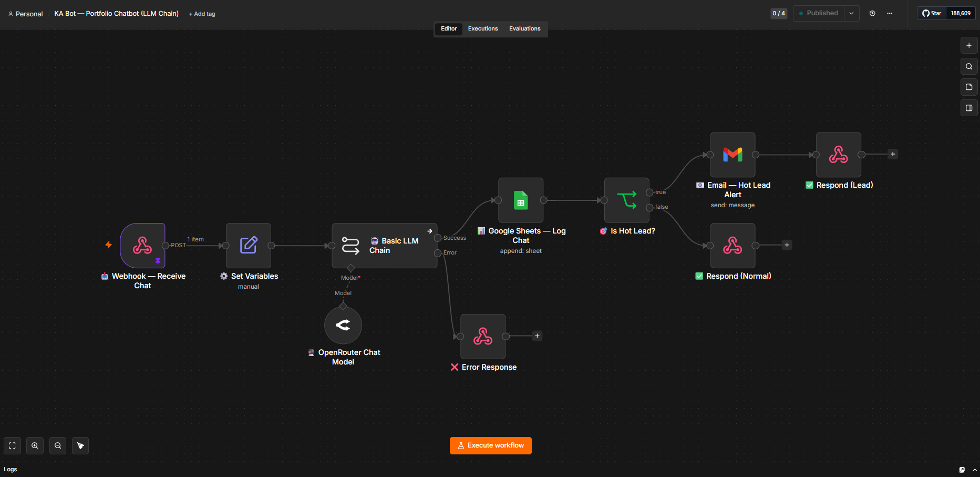Screen dimensions: 980x477
Task: Expand the Logs panel chevron
Action: coord(975,470)
